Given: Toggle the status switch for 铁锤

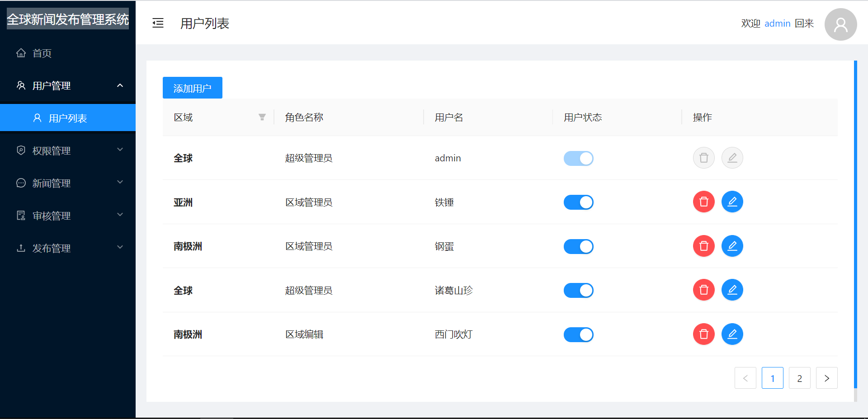Looking at the screenshot, I should click(x=578, y=202).
